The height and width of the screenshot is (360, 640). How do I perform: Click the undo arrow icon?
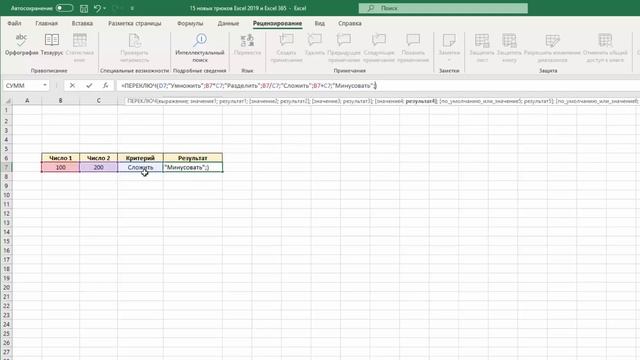coord(97,8)
